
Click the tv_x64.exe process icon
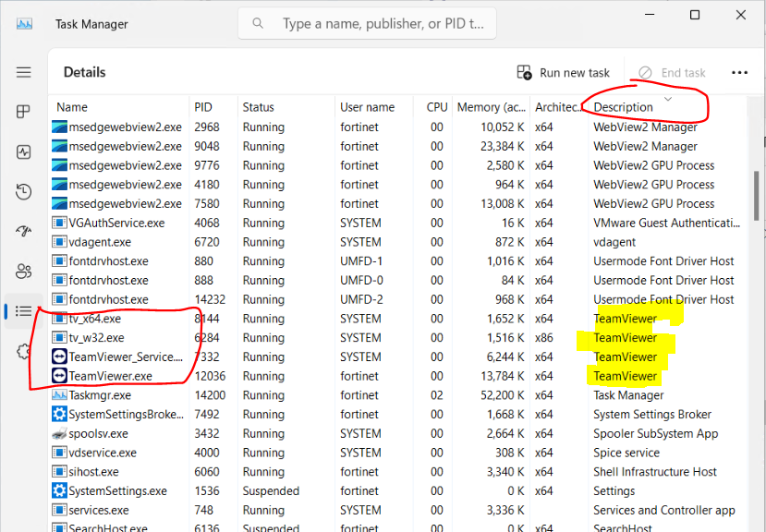[x=59, y=319]
